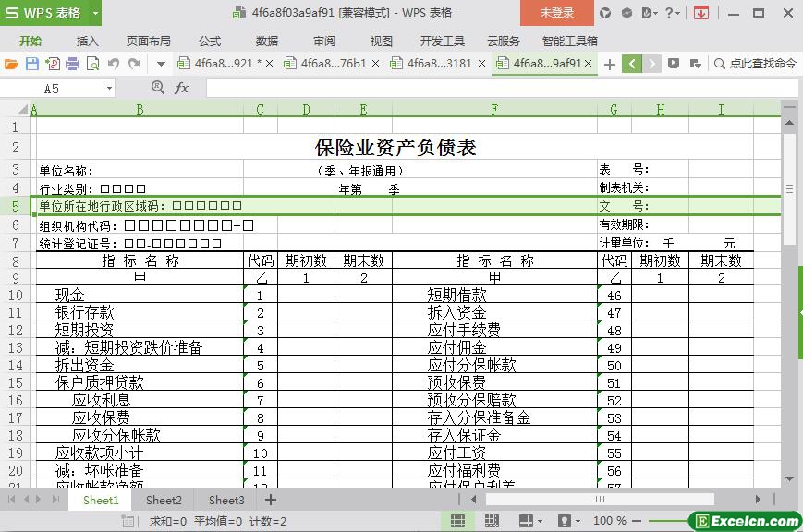Switch to page break preview in status bar

(491, 521)
